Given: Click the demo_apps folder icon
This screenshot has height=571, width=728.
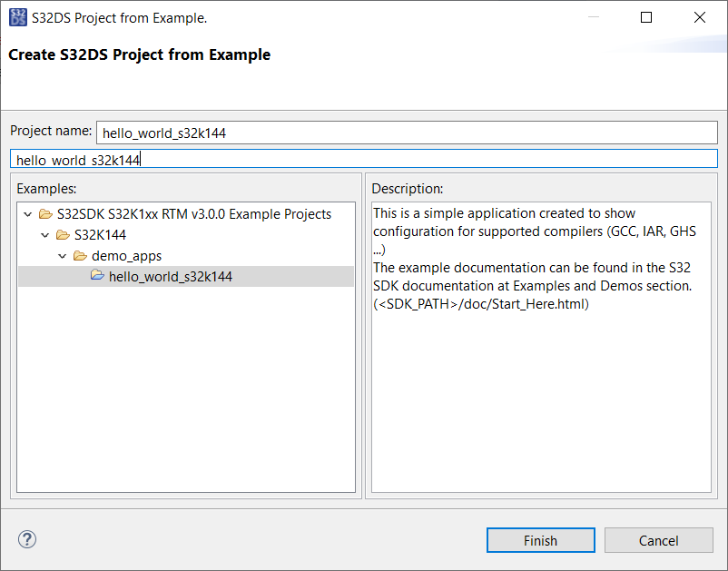Looking at the screenshot, I should 80,256.
